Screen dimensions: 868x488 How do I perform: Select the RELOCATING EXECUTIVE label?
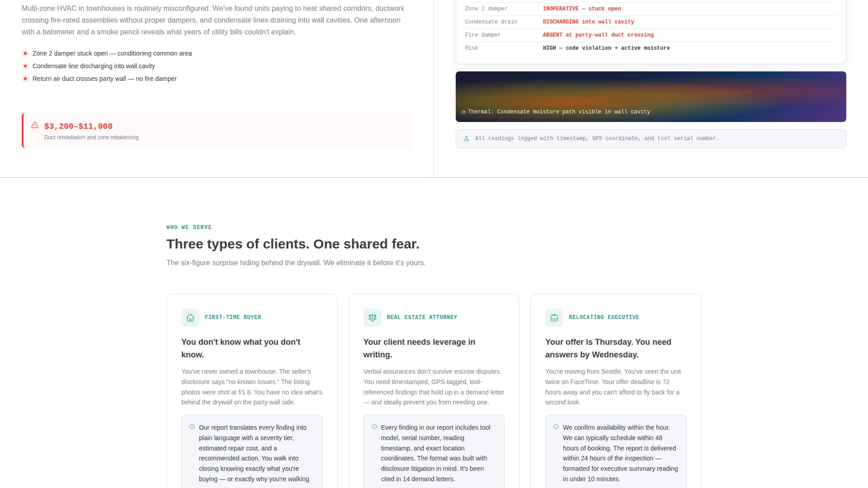pos(604,318)
